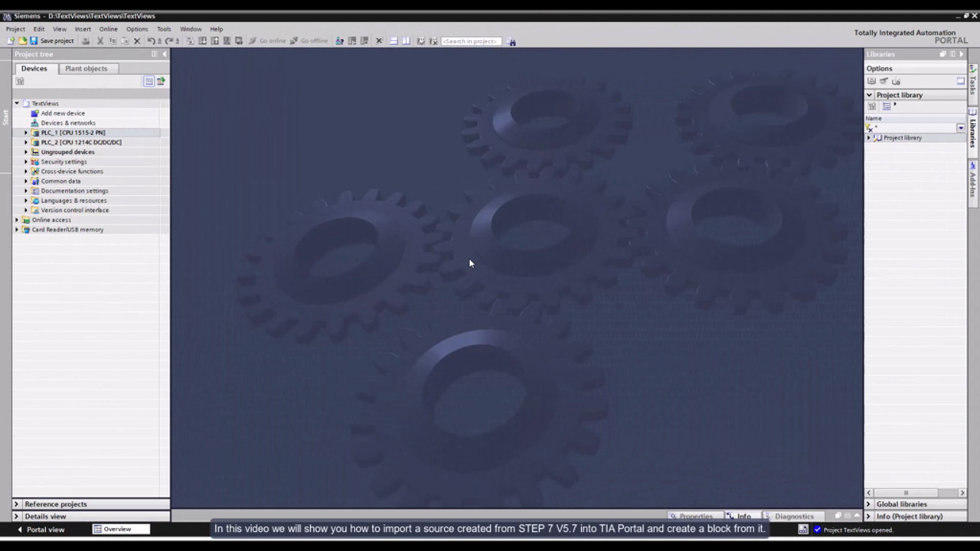Image resolution: width=980 pixels, height=551 pixels.
Task: Click the Add new device item
Action: click(x=63, y=113)
